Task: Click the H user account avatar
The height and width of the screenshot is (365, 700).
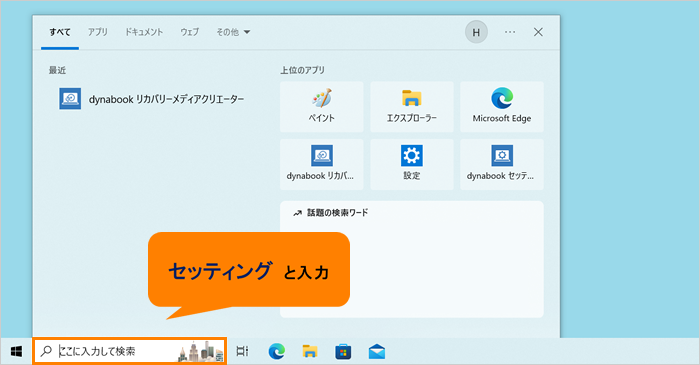Action: [476, 32]
